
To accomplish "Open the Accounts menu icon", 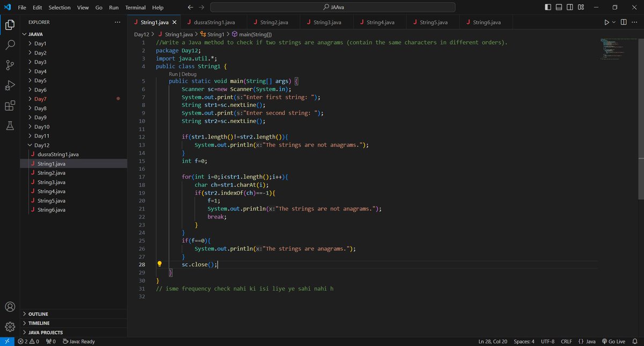I will [10, 307].
